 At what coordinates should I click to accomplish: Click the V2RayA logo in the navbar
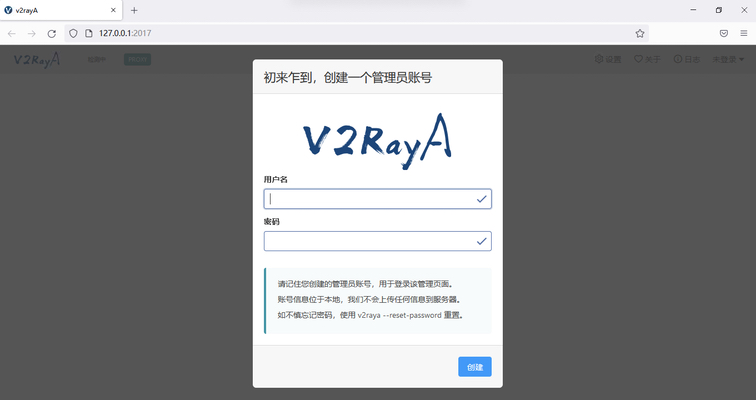pos(37,59)
